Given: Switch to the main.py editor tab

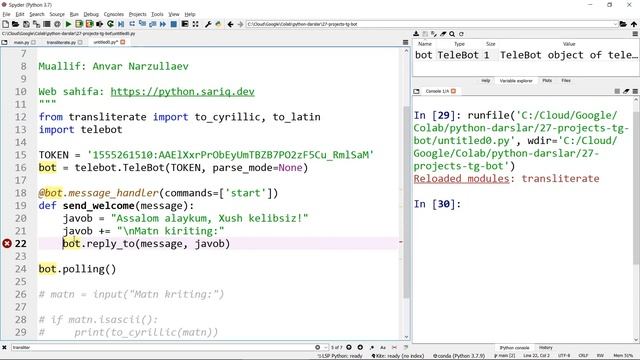Looking at the screenshot, I should point(21,42).
